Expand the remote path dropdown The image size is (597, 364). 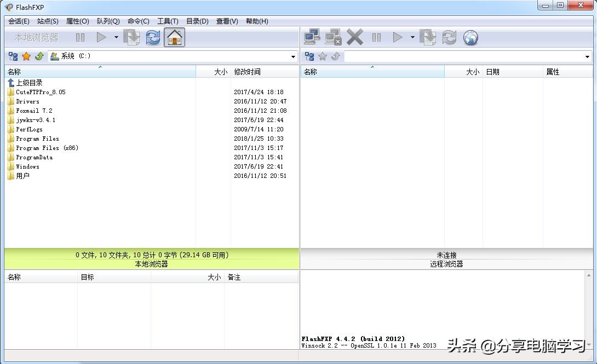(x=588, y=56)
